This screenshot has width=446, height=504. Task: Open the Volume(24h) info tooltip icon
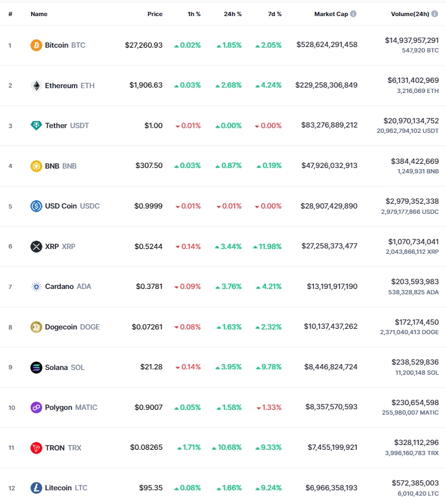pyautogui.click(x=435, y=14)
